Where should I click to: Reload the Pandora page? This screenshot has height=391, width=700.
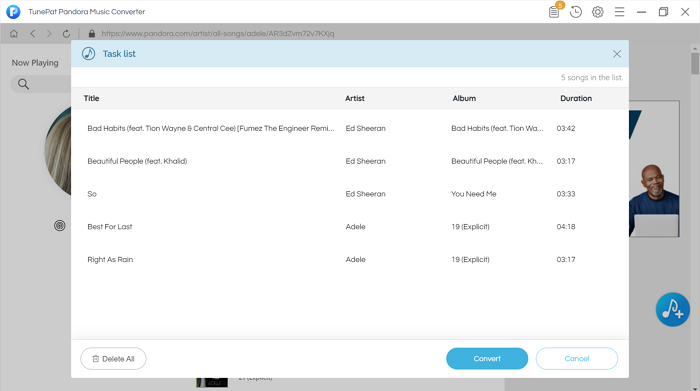[x=66, y=33]
